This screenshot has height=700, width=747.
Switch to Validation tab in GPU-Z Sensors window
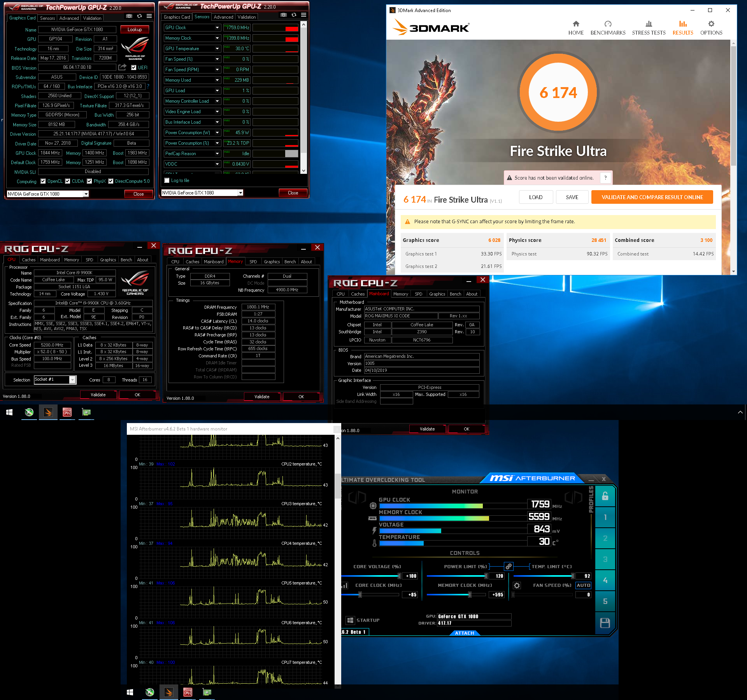[x=247, y=17]
